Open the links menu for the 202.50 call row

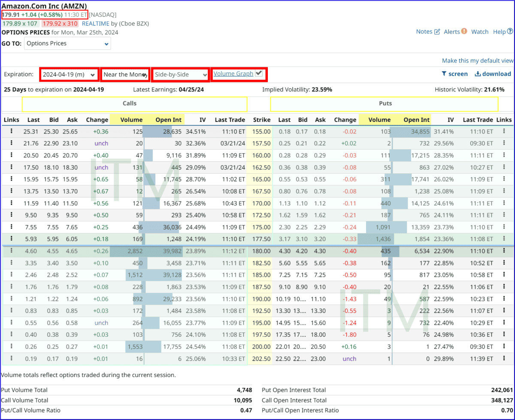(x=12, y=359)
